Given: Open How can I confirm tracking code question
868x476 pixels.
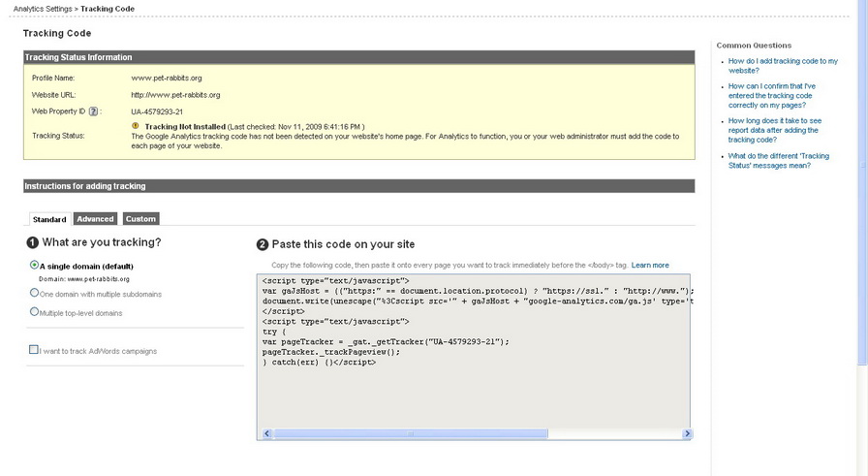Looking at the screenshot, I should tap(772, 95).
